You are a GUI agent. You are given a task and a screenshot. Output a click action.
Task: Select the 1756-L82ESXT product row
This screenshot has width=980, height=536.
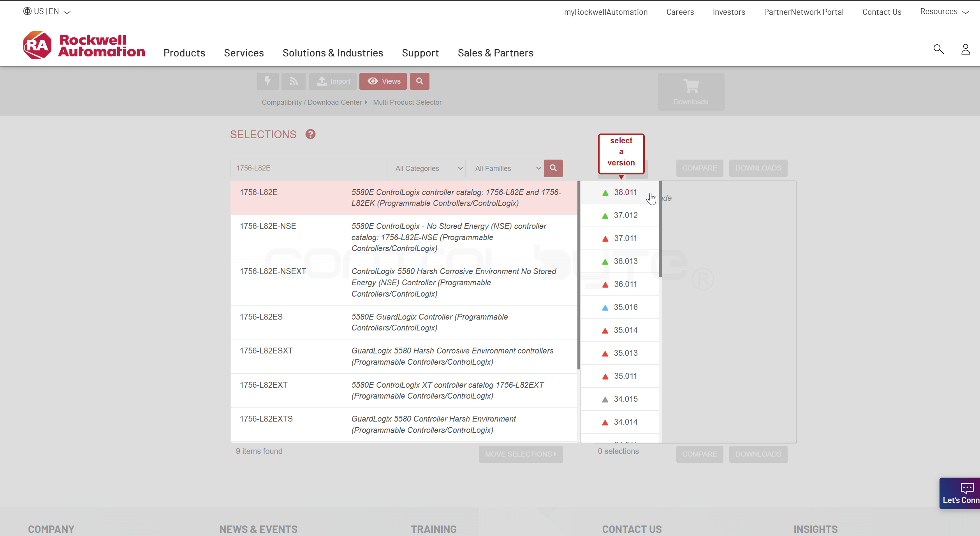(x=404, y=357)
